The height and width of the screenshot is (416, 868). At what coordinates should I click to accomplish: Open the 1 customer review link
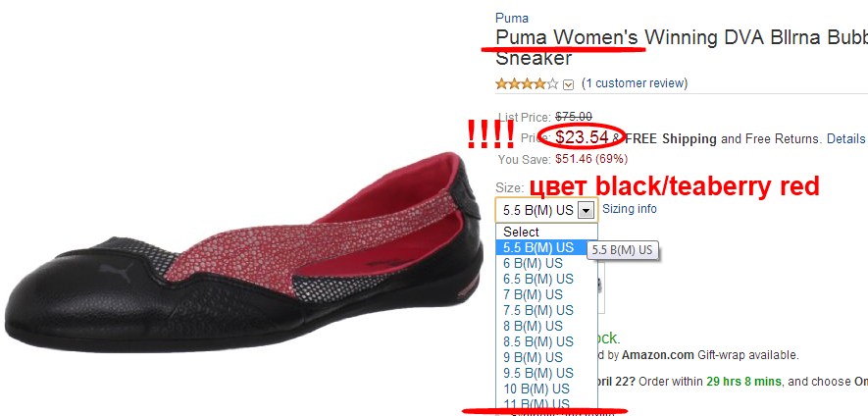point(635,83)
